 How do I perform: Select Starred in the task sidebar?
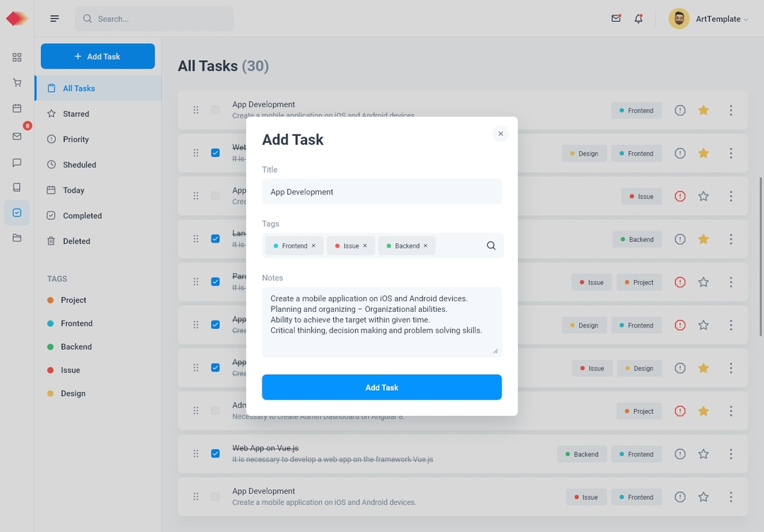click(76, 114)
